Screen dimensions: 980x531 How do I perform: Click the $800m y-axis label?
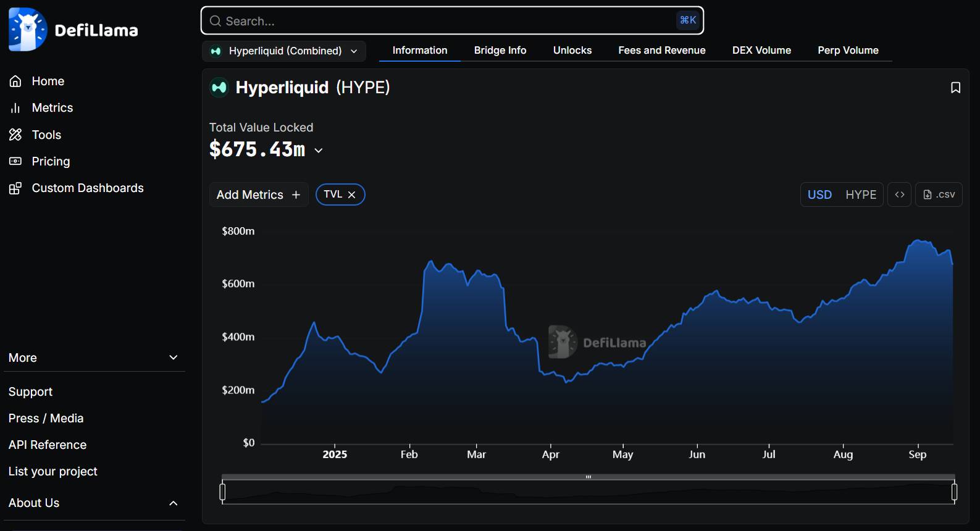click(x=238, y=231)
